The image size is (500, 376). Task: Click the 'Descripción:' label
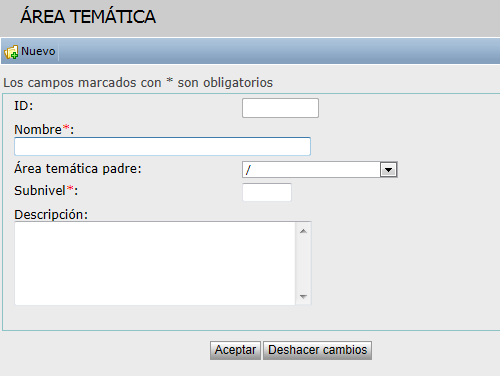click(51, 215)
